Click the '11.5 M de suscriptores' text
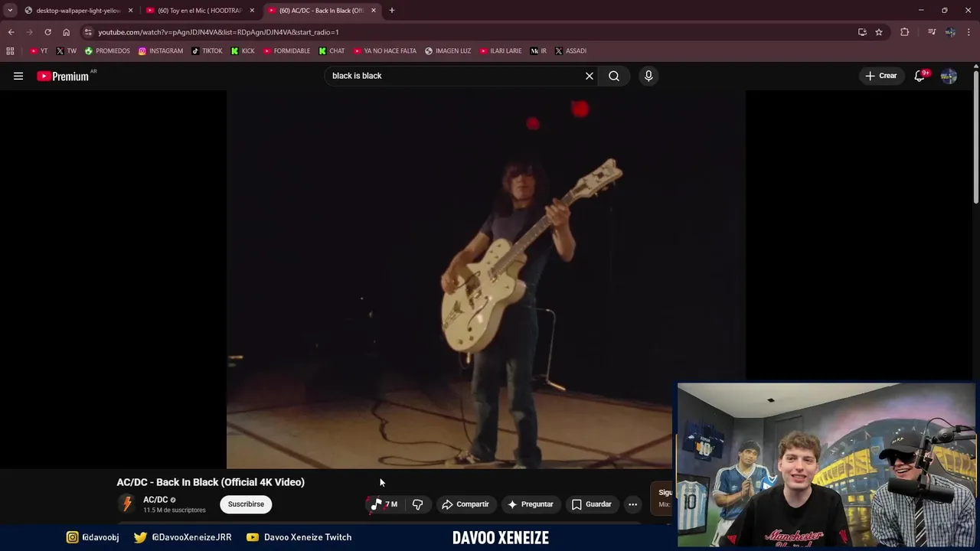The image size is (980, 551). point(175,510)
